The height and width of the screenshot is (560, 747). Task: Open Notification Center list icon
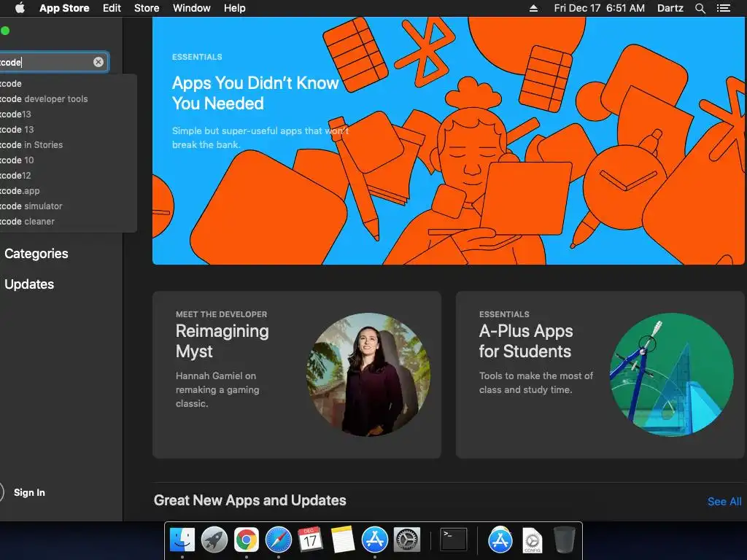pos(723,8)
